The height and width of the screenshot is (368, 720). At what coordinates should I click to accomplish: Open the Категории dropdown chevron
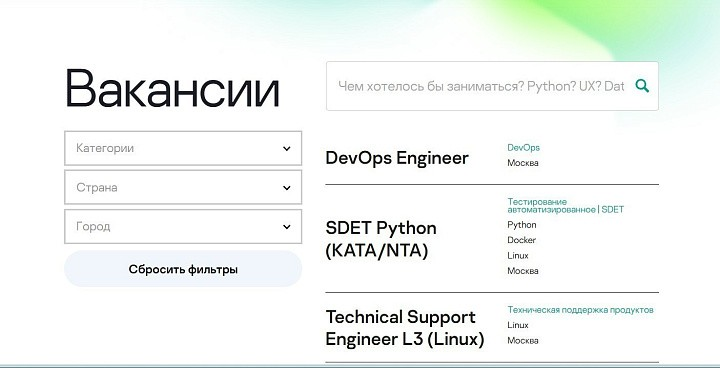coord(287,148)
